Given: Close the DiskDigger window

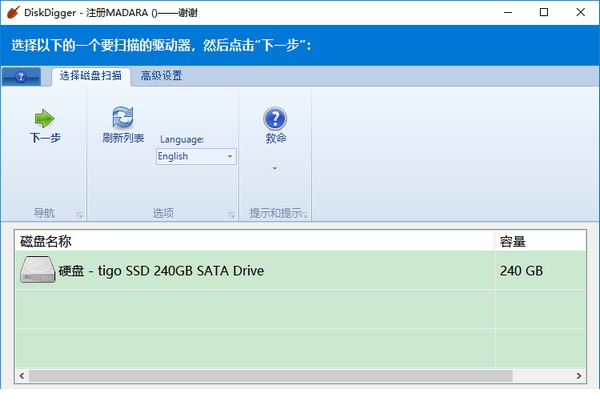Looking at the screenshot, I should click(x=580, y=13).
